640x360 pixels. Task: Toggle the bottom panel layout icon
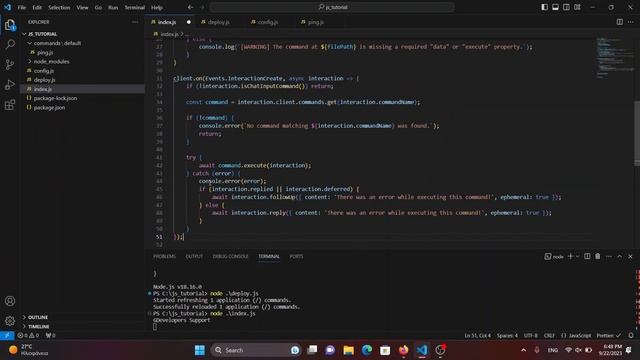[x=556, y=7]
